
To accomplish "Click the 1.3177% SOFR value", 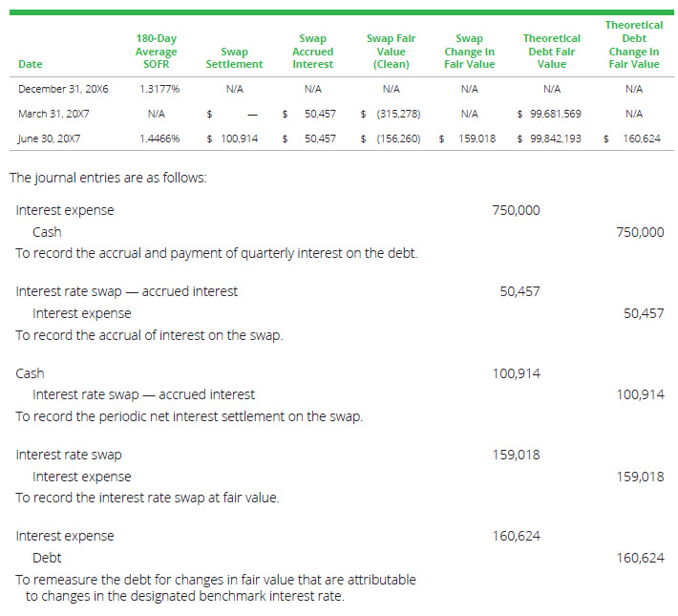I will pos(156,89).
